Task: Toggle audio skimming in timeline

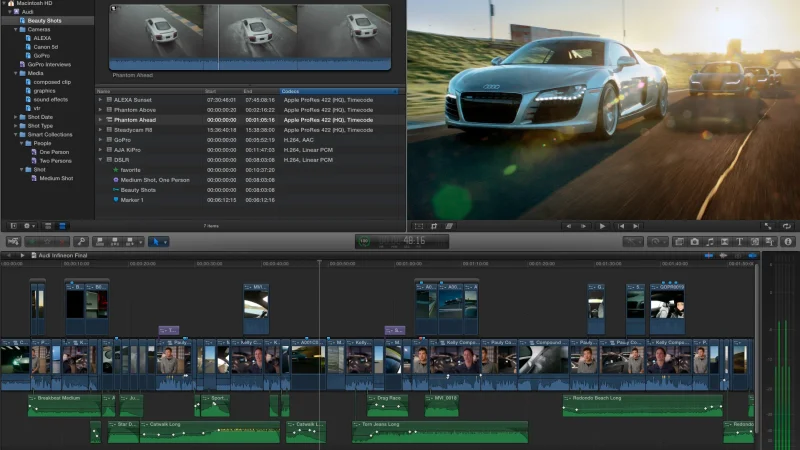Action: tap(723, 256)
